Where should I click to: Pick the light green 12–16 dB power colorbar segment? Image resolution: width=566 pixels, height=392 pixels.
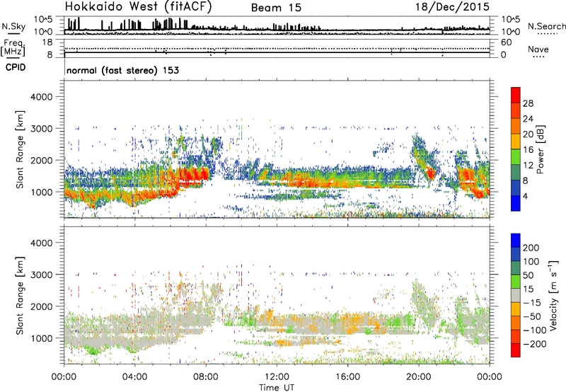click(516, 157)
